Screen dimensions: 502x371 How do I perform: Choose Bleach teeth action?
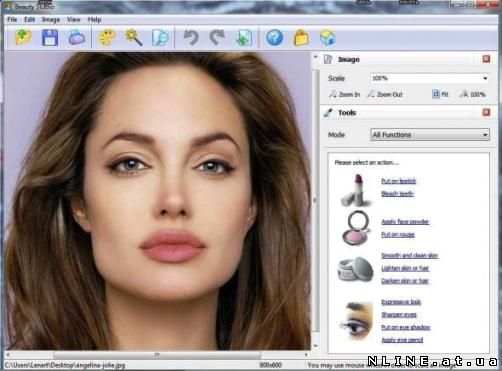point(397,194)
